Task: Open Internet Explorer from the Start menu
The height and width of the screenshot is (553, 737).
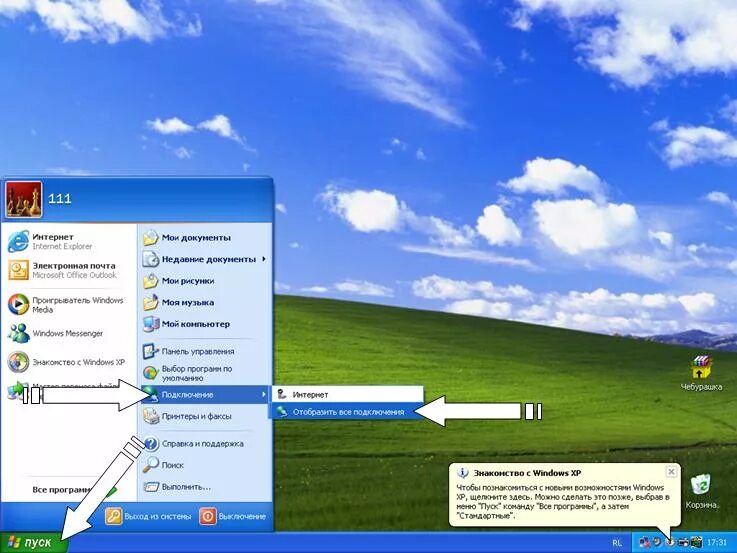Action: coord(69,241)
